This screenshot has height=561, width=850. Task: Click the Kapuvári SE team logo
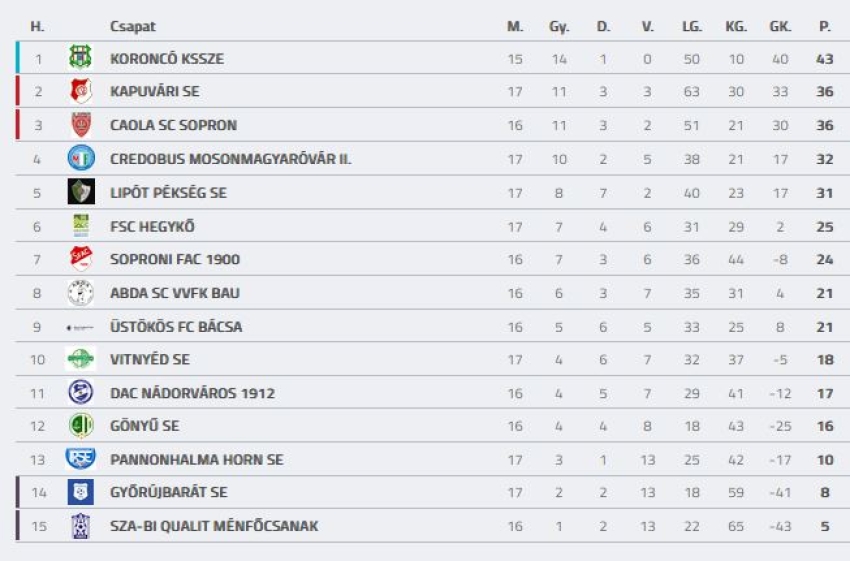80,91
